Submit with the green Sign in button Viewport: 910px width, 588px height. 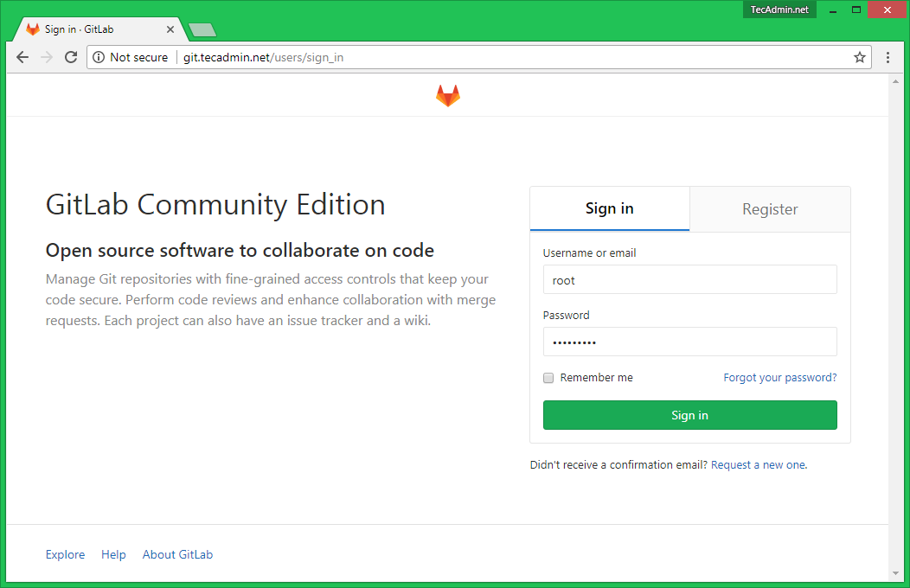[689, 415]
